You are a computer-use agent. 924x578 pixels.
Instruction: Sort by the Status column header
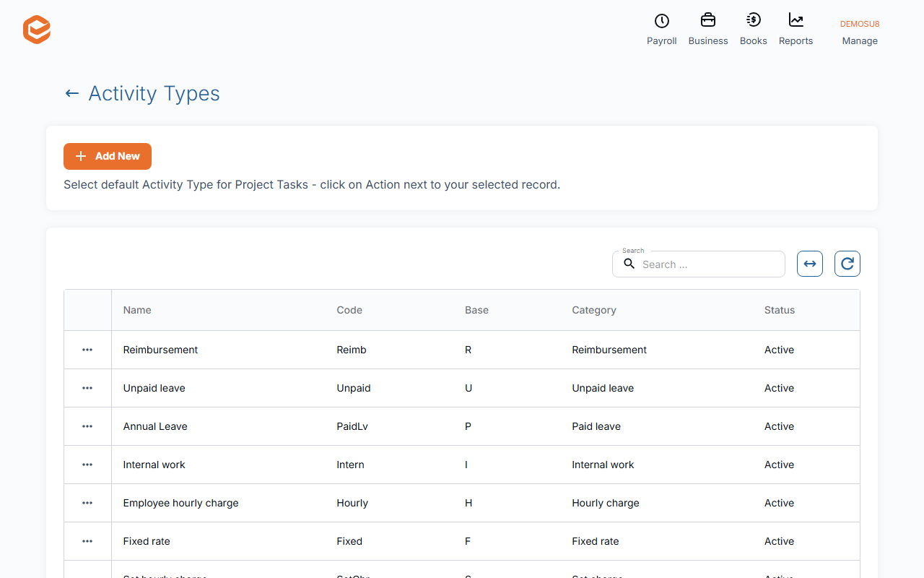(780, 310)
